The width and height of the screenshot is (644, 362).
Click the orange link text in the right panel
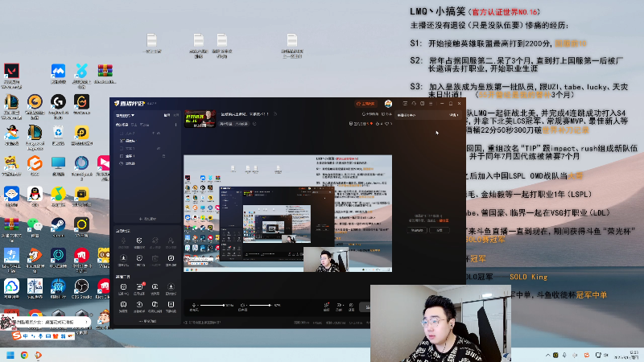click(444, 220)
